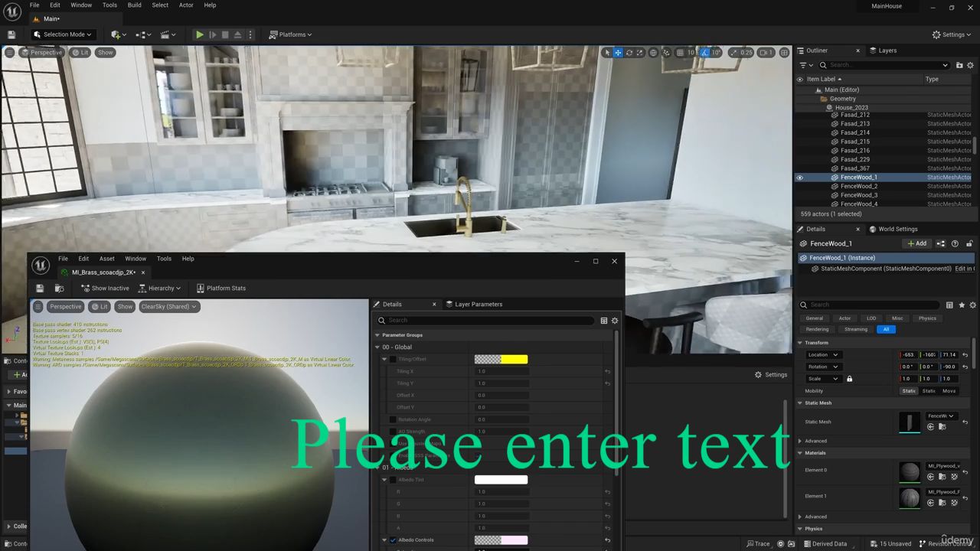Click the Platform Stats button
This screenshot has height=551, width=980.
pyautogui.click(x=221, y=289)
